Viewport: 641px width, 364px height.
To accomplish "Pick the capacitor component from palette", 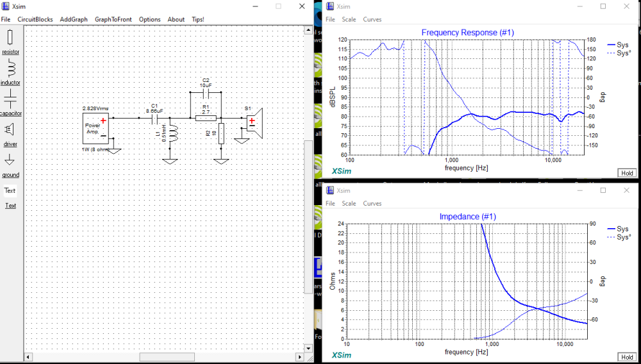I will point(10,99).
